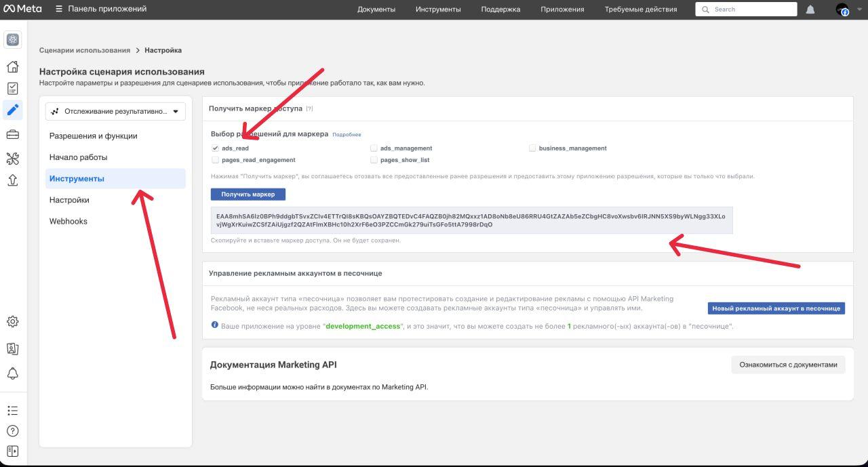Expand the "Отслеживание результативно..." dropdown
The image size is (868, 467).
pos(115,111)
